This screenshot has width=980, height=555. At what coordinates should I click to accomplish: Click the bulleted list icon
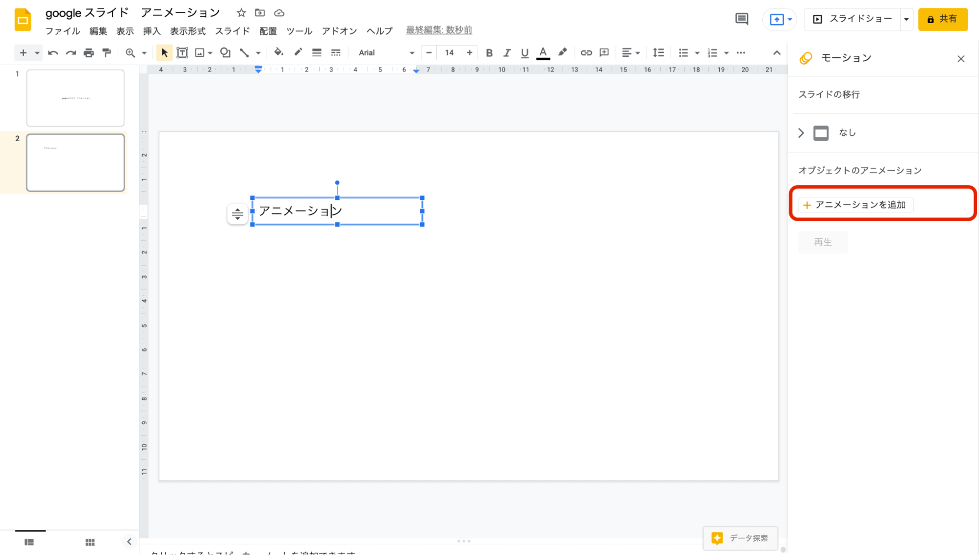[683, 53]
